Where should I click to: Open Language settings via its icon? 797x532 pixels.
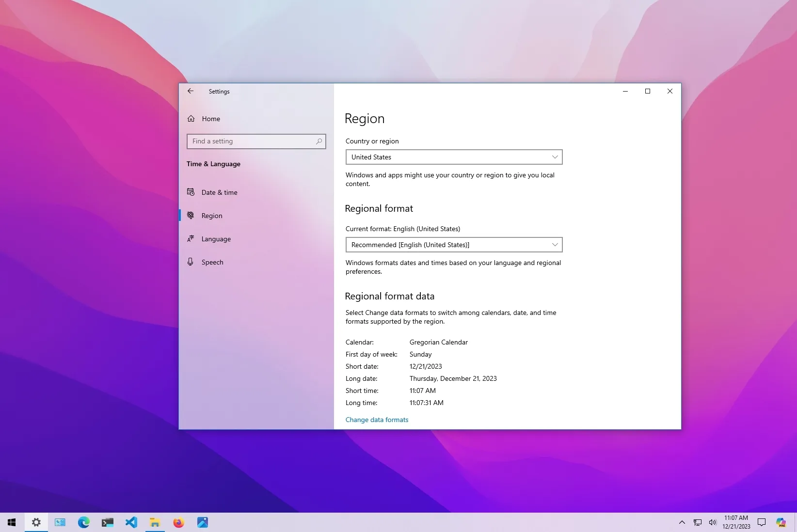coord(191,238)
